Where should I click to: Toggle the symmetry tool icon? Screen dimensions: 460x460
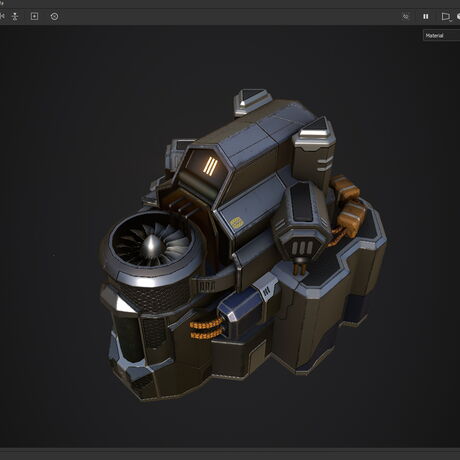15,16
